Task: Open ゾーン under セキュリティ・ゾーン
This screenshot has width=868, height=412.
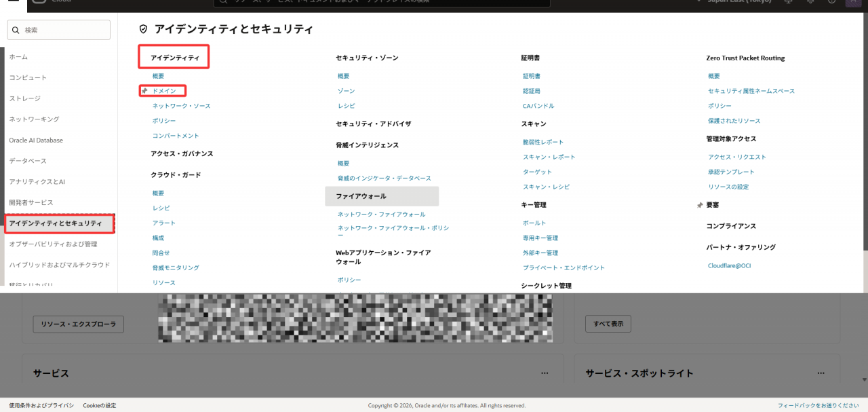Action: point(347,91)
